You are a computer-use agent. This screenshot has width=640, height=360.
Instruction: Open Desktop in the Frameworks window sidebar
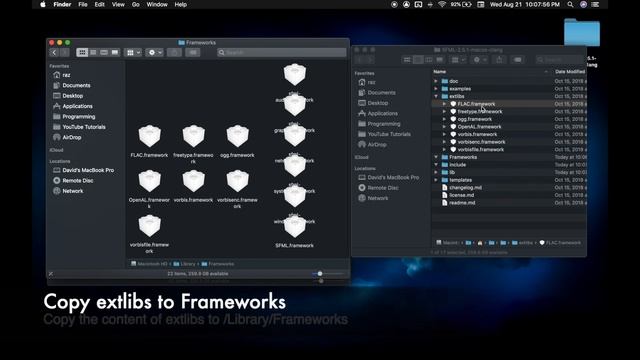[x=68, y=96]
